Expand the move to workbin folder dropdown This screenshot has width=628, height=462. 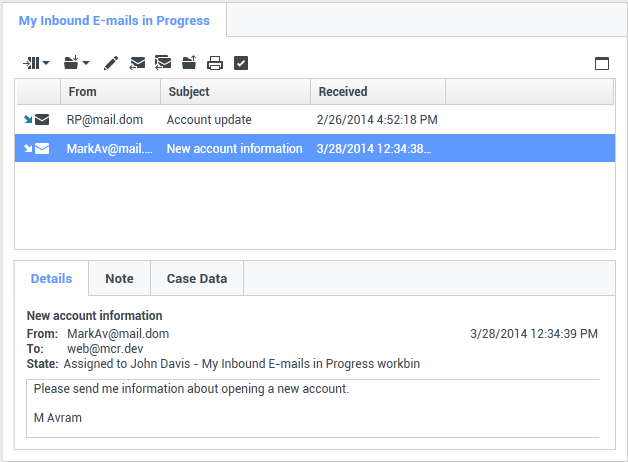[76, 63]
